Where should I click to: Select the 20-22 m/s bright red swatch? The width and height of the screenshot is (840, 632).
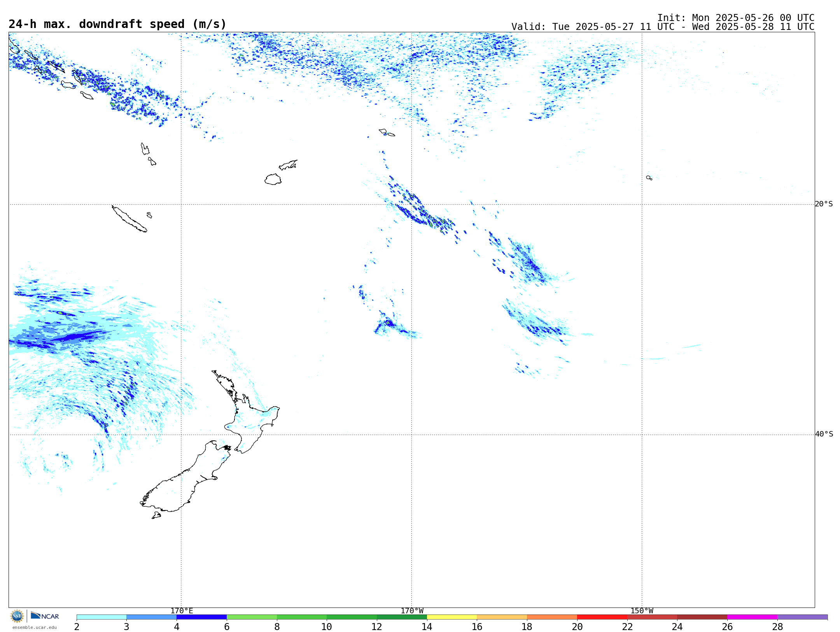tap(602, 617)
